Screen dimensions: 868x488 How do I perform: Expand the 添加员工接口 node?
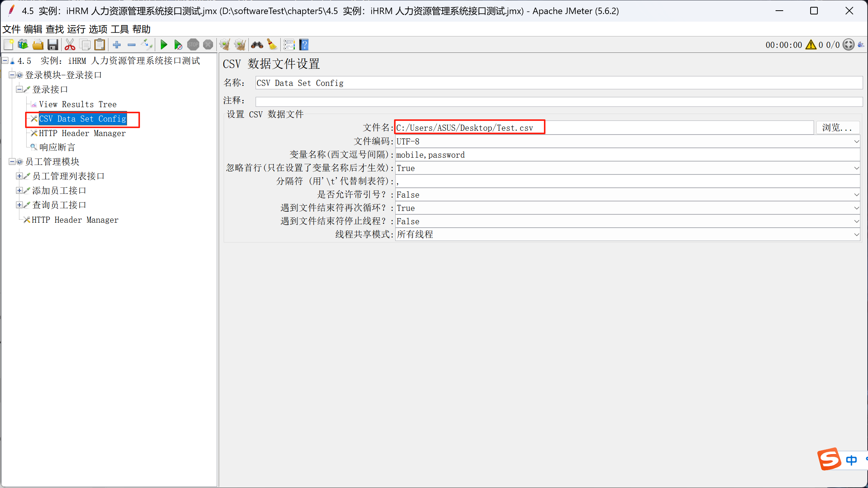pyautogui.click(x=20, y=190)
